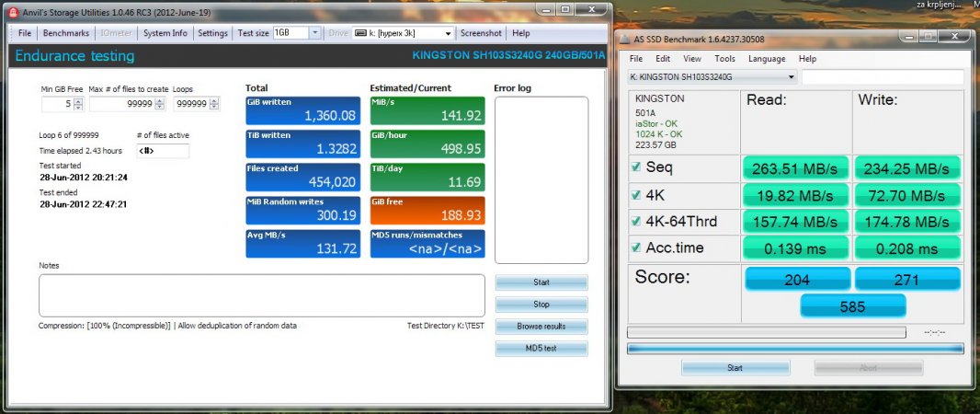Click Seq write result 234.25 MB/s
The image size is (980, 414).
tap(906, 168)
